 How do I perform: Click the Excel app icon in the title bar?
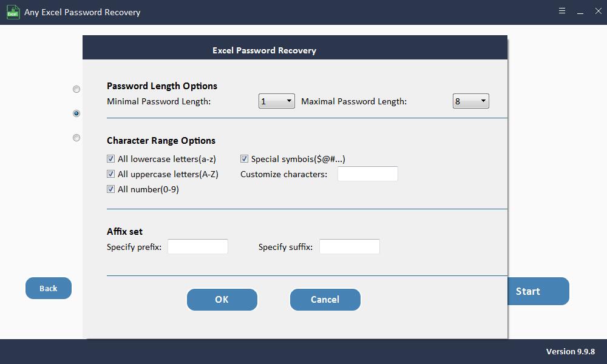(13, 12)
